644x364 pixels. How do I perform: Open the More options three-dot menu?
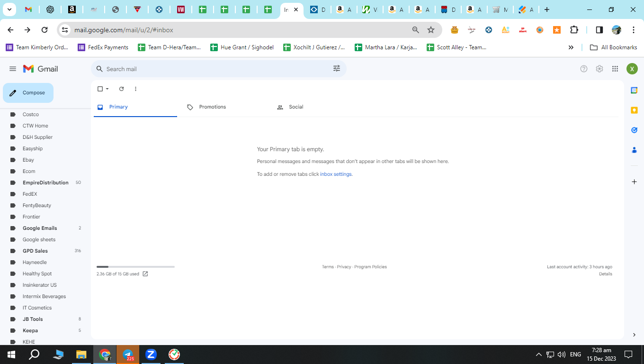(135, 89)
